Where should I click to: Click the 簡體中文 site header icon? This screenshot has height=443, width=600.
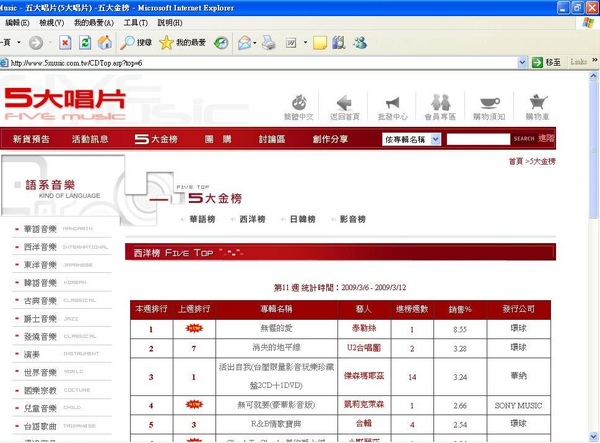click(x=298, y=107)
